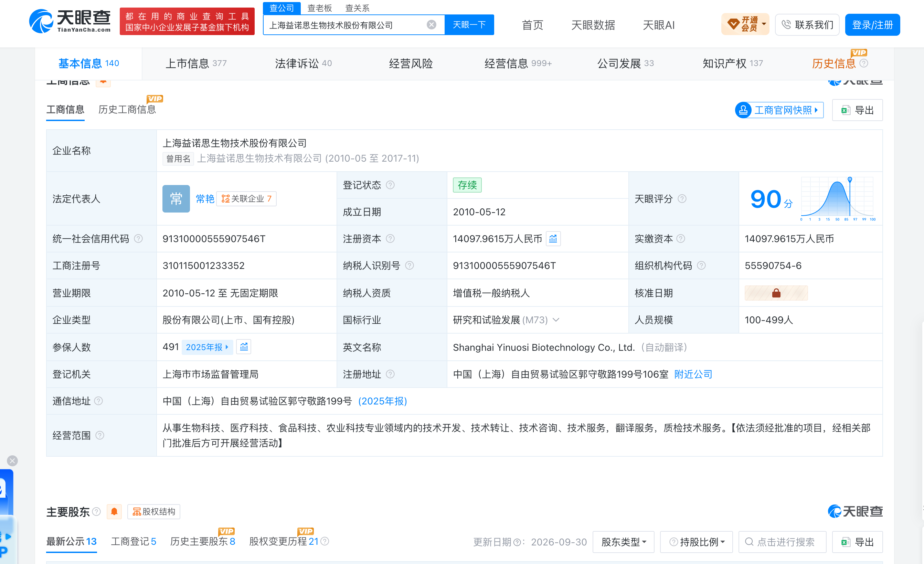Expand the 2025年报 insured count selector
The height and width of the screenshot is (564, 924).
click(x=208, y=347)
